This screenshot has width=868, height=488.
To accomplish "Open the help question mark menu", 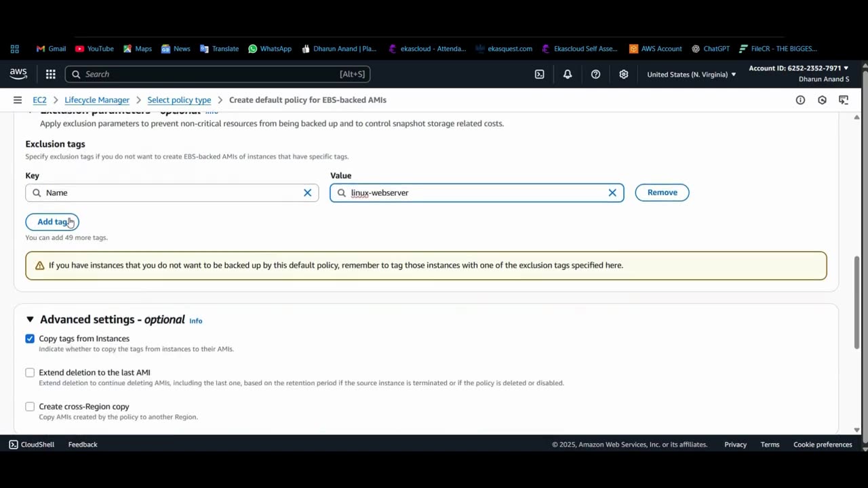I will (x=595, y=75).
